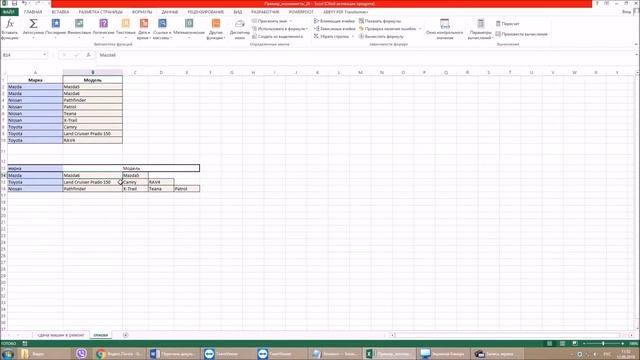
Task: Open Logical functions (question mark icon)
Action: [104, 24]
